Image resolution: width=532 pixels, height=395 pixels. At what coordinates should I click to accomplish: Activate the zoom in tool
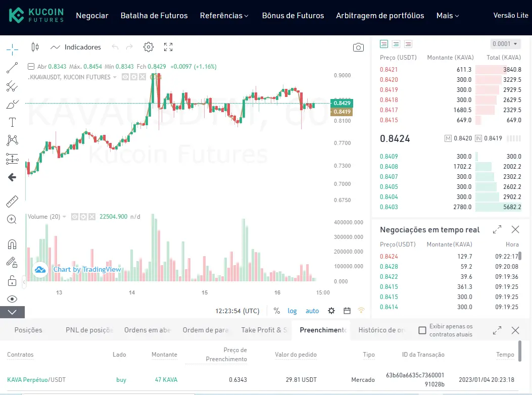click(12, 219)
